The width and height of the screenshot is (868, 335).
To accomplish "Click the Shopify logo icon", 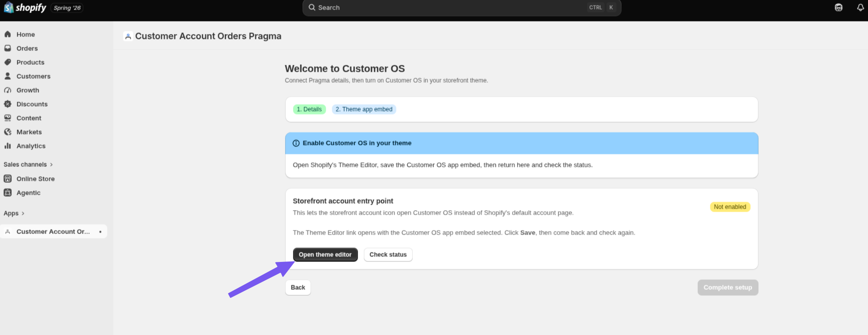I will coord(8,8).
